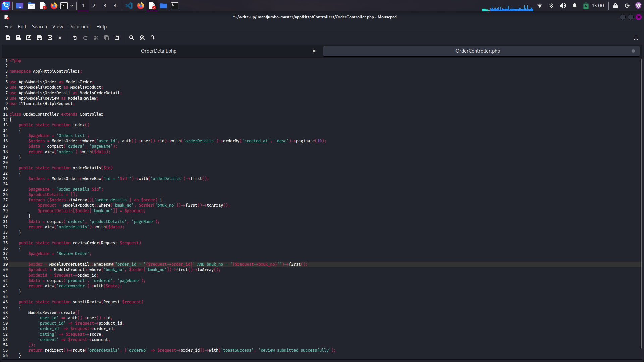This screenshot has height=362, width=644.
Task: Toggle volume in the system tray
Action: coord(563,6)
